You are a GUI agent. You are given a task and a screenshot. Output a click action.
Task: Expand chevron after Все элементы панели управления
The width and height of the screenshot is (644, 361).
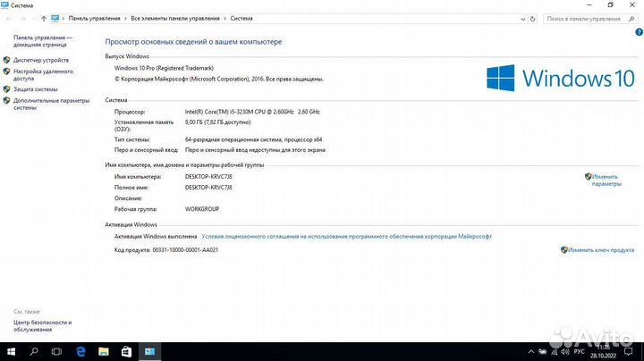pyautogui.click(x=225, y=19)
